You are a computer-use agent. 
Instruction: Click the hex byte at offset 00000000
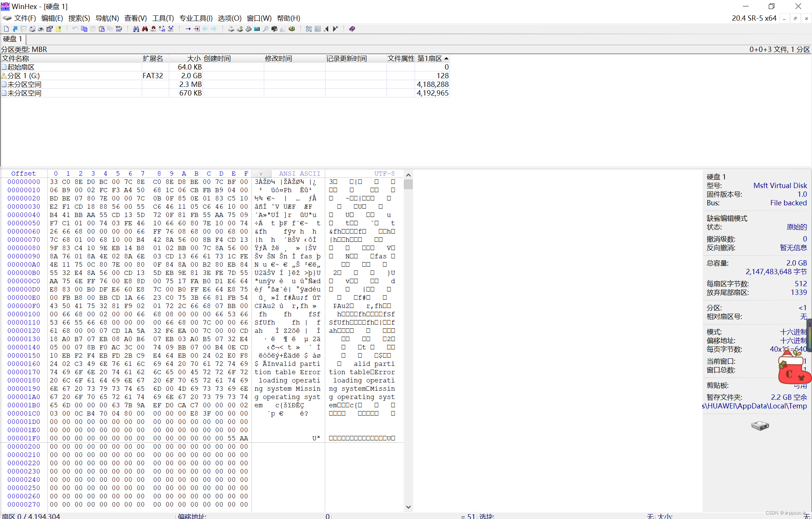54,182
